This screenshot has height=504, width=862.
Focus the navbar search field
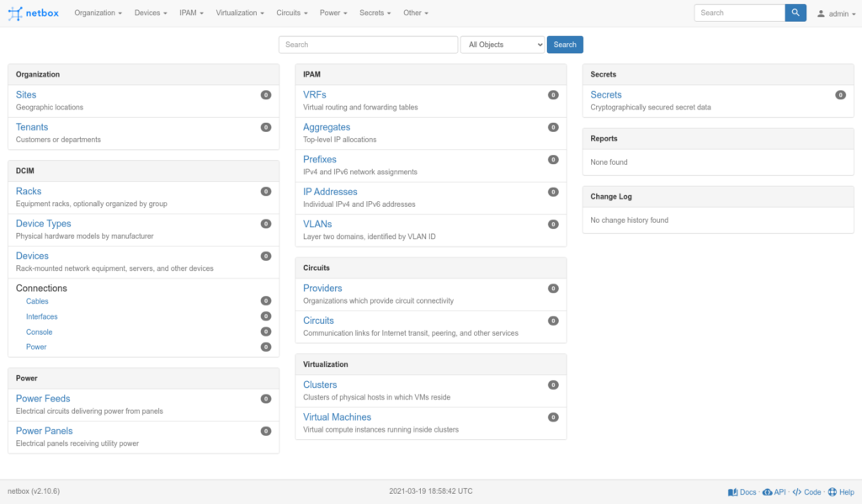click(x=739, y=13)
